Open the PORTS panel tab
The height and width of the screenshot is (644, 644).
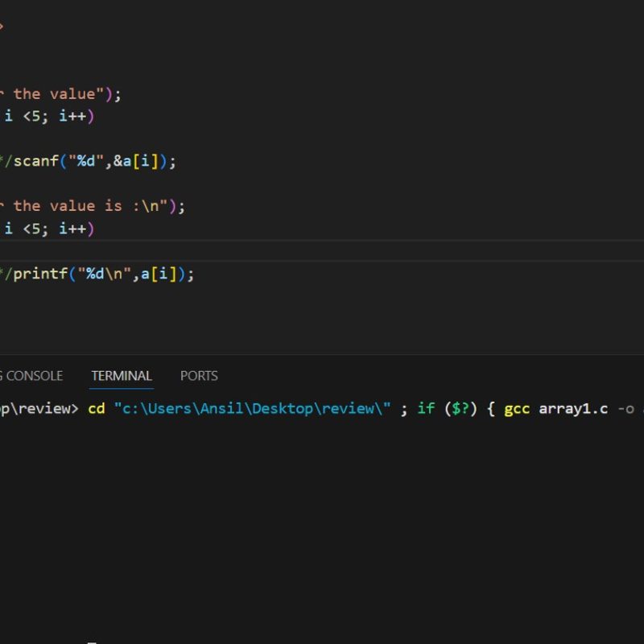(x=199, y=376)
